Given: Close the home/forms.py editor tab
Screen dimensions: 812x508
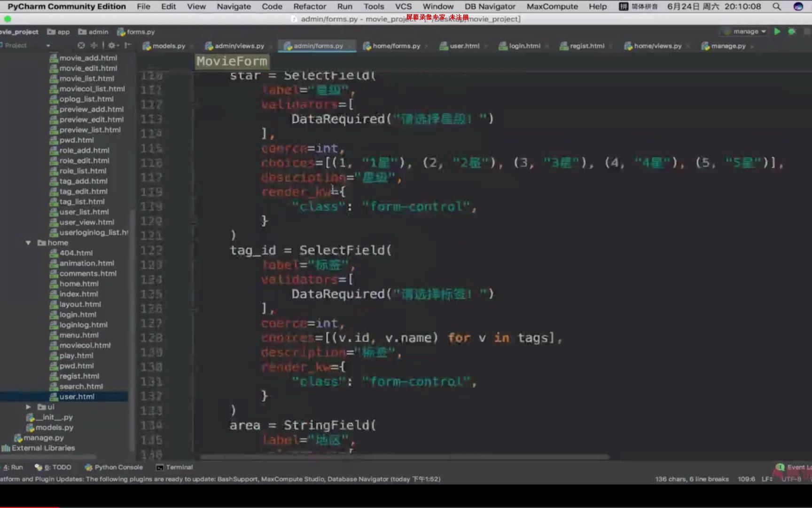Looking at the screenshot, I should click(x=426, y=46).
